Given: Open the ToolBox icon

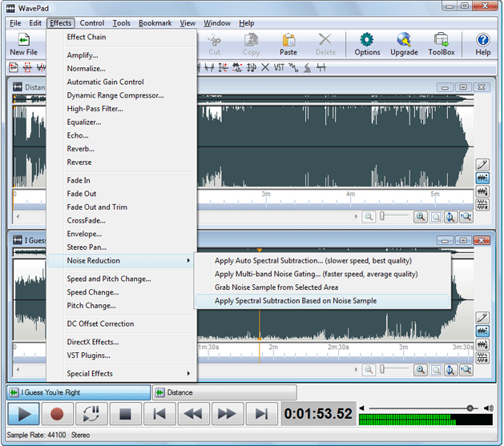Looking at the screenshot, I should (x=441, y=44).
